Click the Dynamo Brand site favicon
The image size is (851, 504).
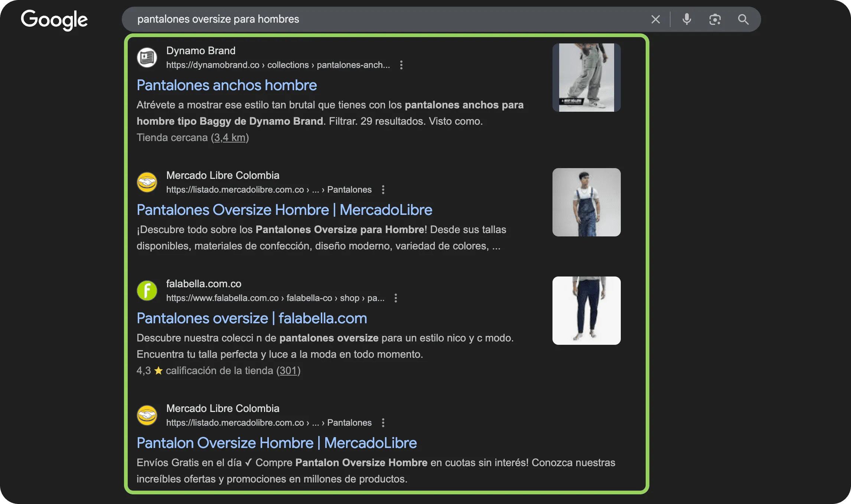tap(147, 58)
